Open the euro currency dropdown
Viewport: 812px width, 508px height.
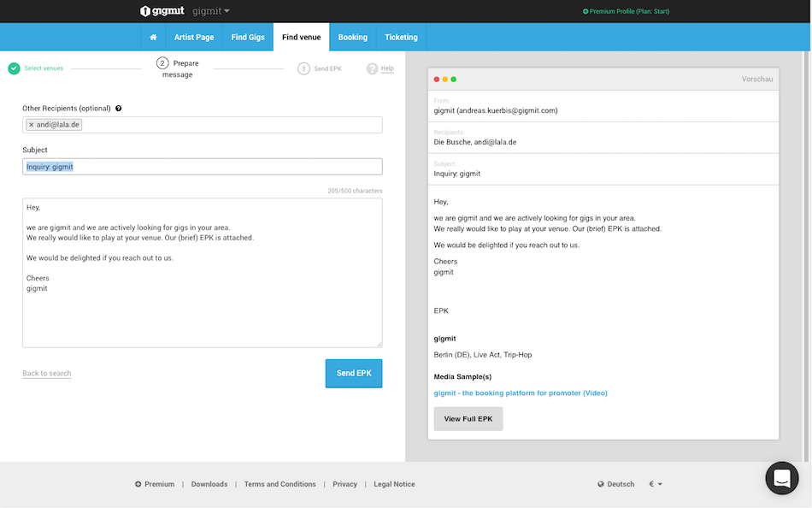coord(656,484)
